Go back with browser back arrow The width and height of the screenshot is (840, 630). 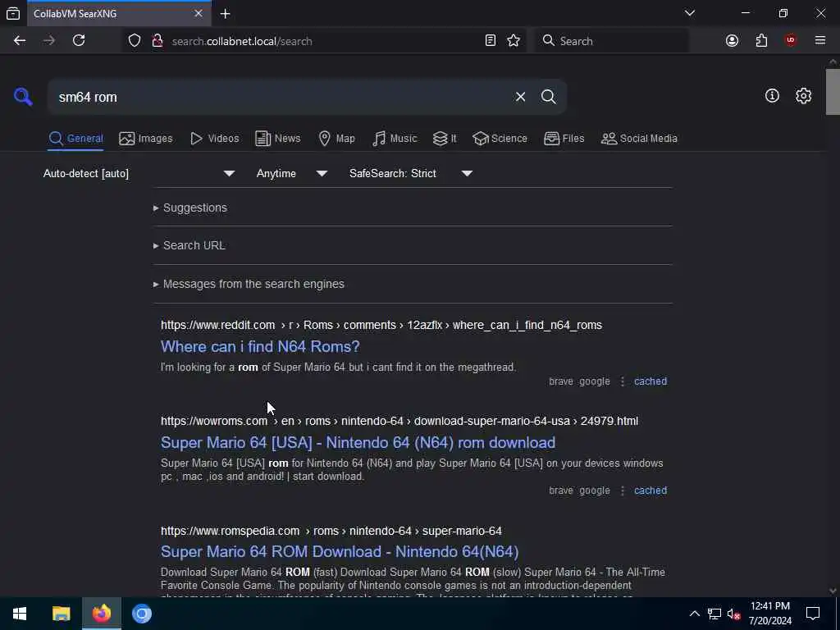[x=20, y=41]
